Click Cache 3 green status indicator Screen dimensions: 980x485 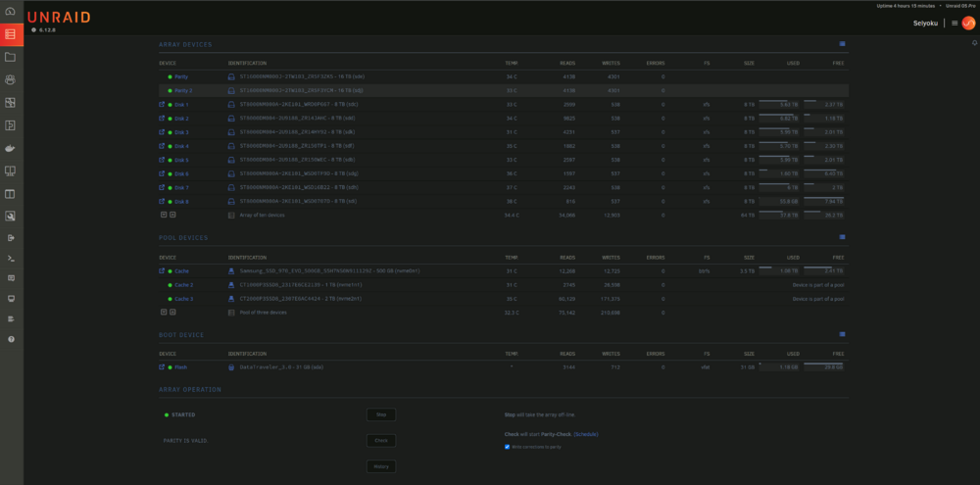pos(170,299)
